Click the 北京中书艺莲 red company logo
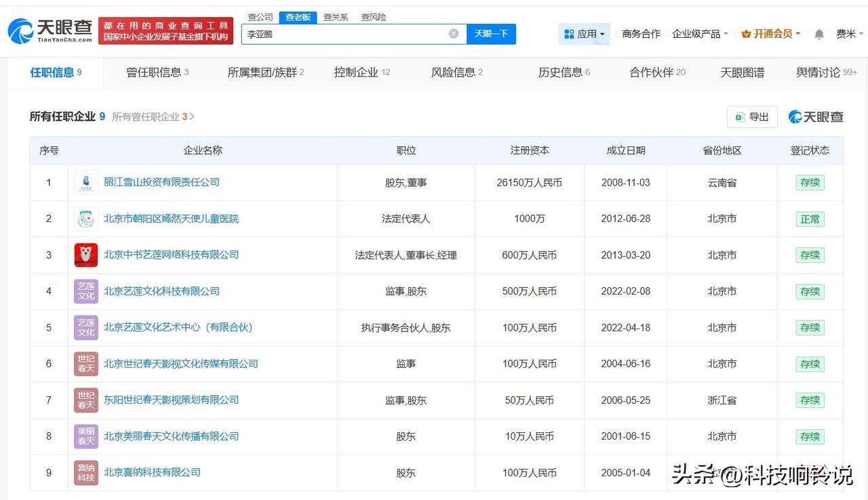This screenshot has width=868, height=500. coord(85,255)
